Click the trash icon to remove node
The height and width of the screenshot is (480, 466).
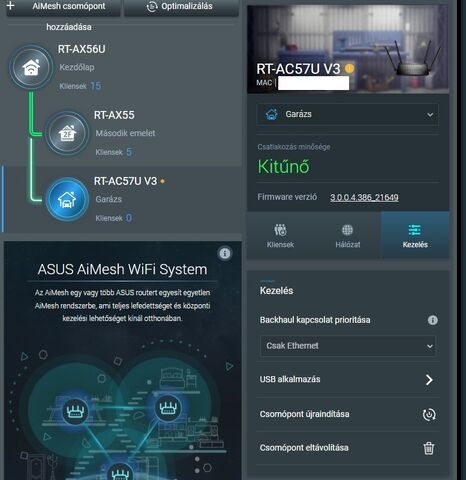(429, 448)
